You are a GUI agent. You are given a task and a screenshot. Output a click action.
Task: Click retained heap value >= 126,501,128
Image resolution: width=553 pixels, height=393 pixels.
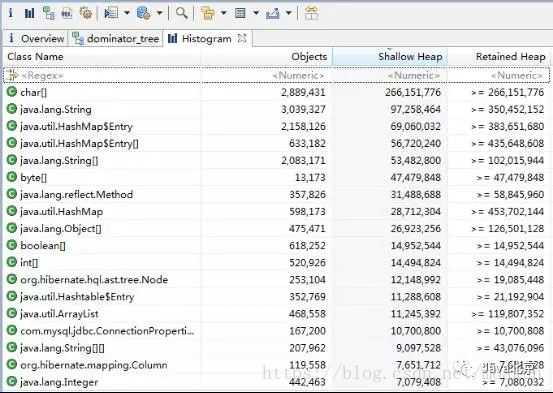click(508, 229)
